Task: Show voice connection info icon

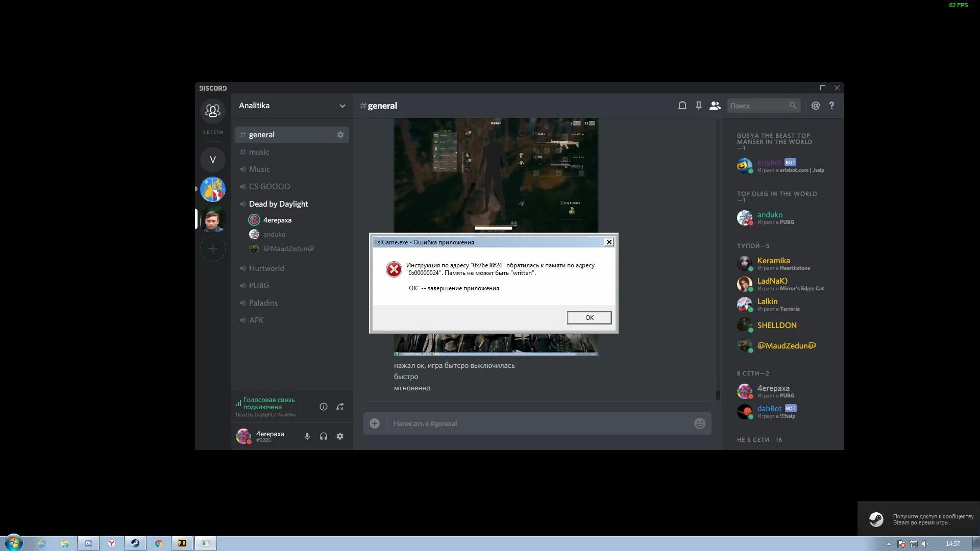Action: pyautogui.click(x=323, y=407)
